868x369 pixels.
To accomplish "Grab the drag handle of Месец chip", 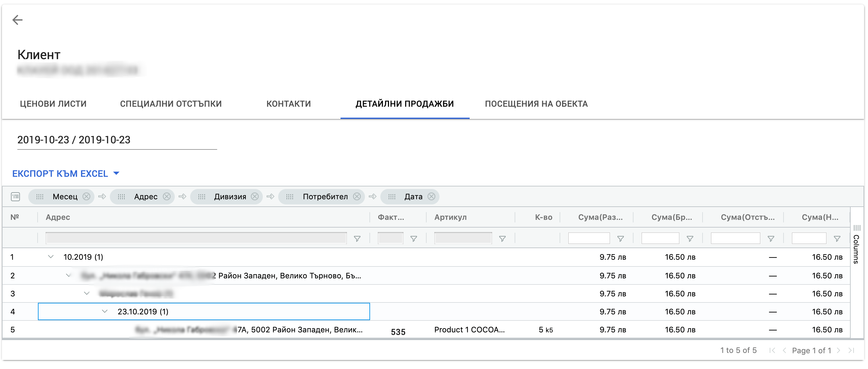I will (40, 197).
